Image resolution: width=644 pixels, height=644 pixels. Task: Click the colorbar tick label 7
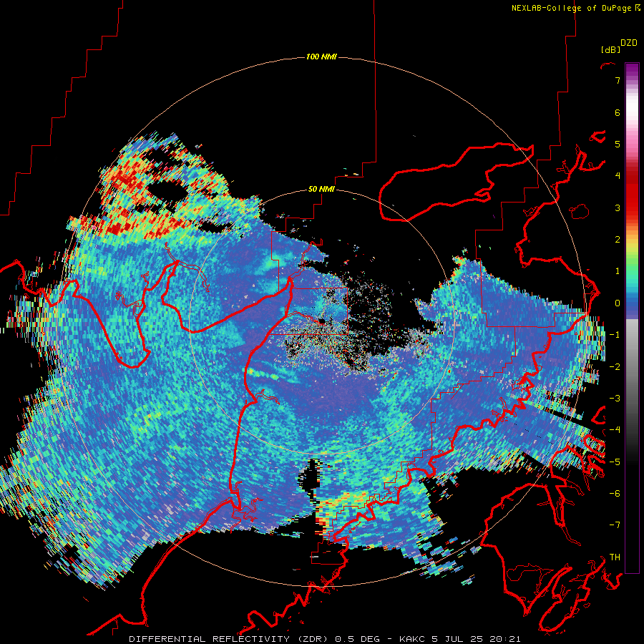(618, 80)
